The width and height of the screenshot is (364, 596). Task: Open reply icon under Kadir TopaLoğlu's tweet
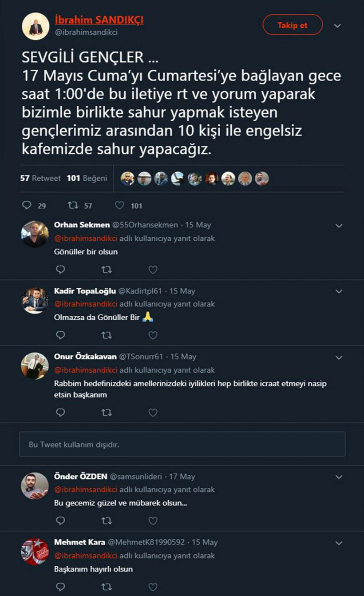pos(60,335)
